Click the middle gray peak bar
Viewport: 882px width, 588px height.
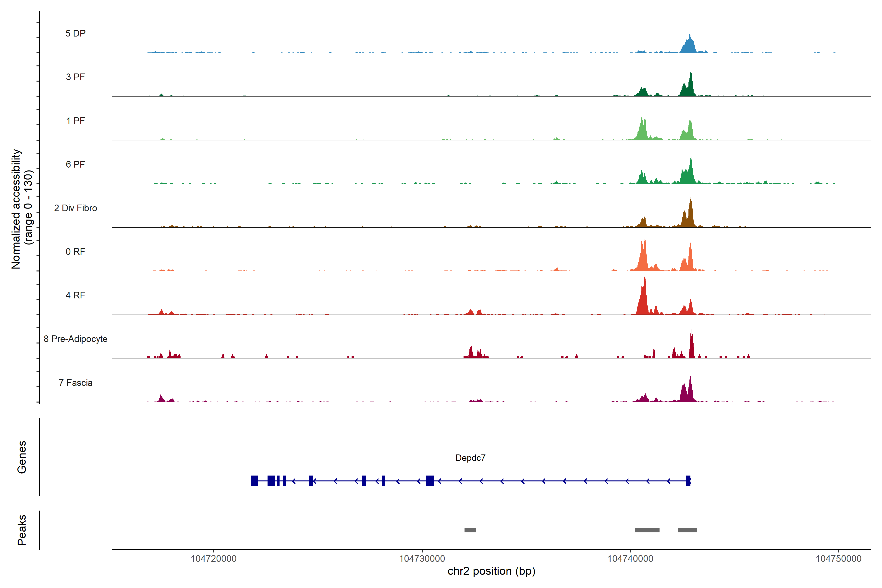click(647, 530)
